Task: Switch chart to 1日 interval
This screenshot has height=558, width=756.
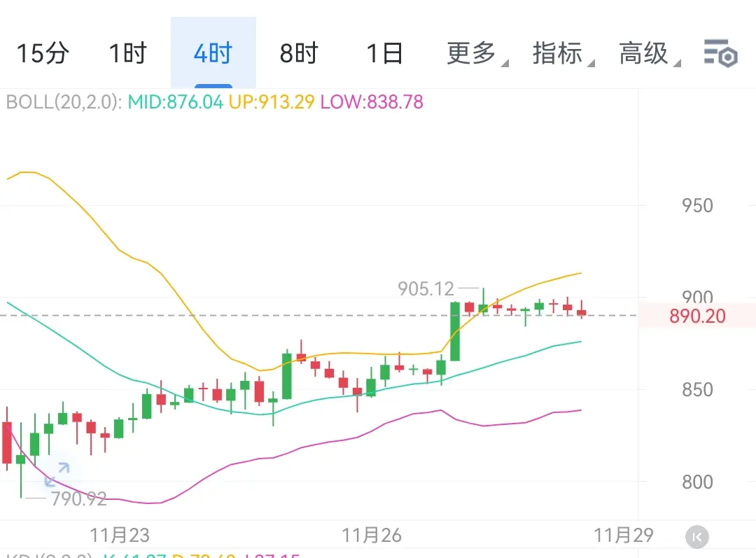Action: (x=384, y=53)
